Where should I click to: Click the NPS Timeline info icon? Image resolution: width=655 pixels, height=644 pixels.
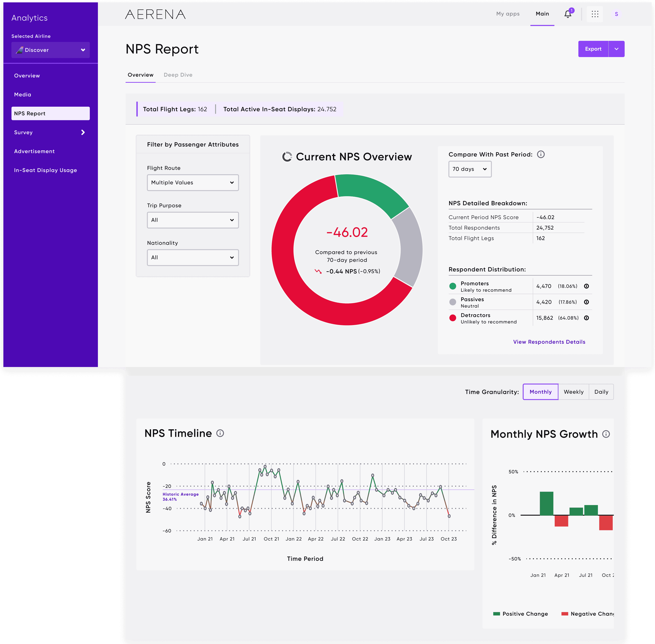220,433
